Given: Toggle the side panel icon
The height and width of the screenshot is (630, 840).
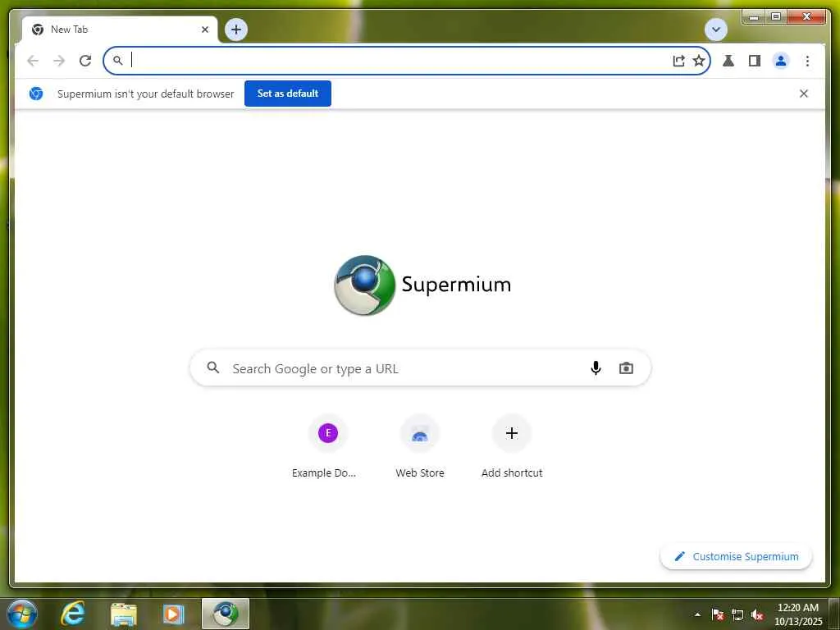Looking at the screenshot, I should click(x=755, y=61).
